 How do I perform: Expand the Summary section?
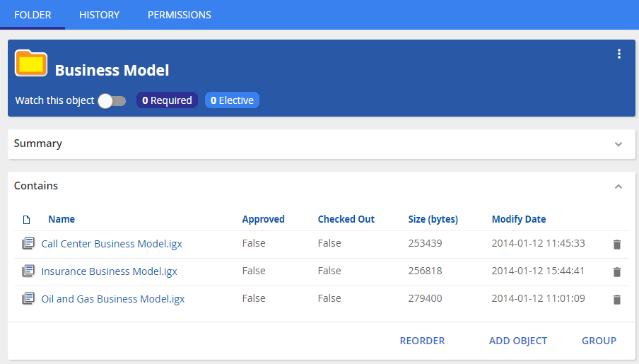click(619, 144)
